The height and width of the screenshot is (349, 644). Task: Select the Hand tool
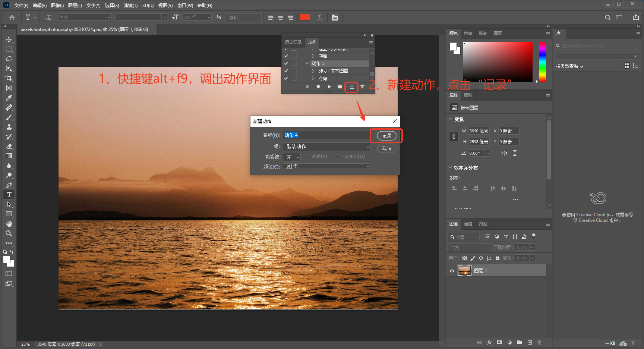coord(9,224)
